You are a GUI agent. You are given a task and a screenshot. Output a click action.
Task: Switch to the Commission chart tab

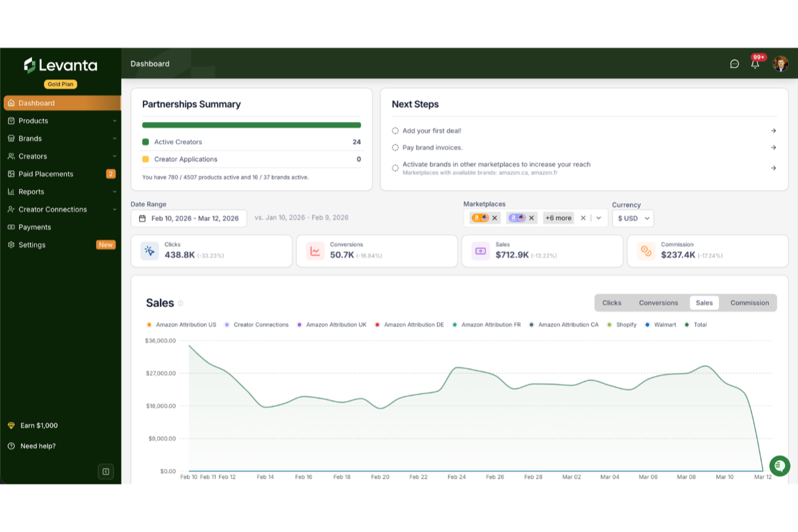point(749,302)
